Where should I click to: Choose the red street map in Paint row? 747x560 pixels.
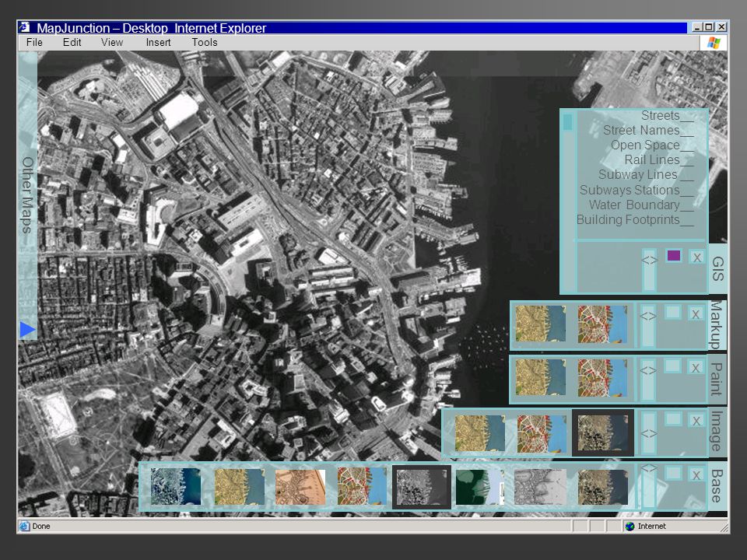point(602,378)
